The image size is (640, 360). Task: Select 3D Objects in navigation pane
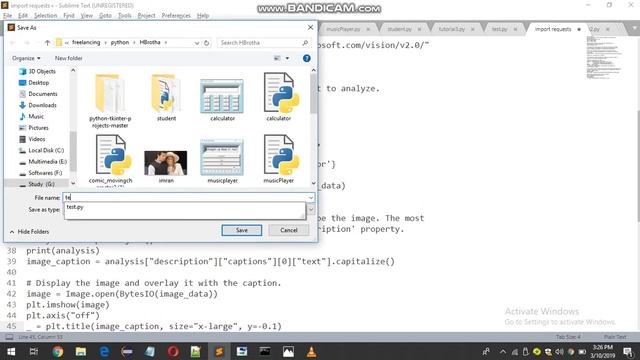37,71
